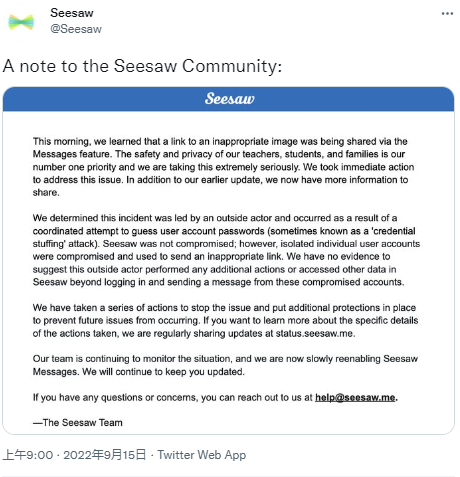The image size is (460, 477).
Task: Click 'We will continue to keep you updated' sentence
Action: coord(163,372)
